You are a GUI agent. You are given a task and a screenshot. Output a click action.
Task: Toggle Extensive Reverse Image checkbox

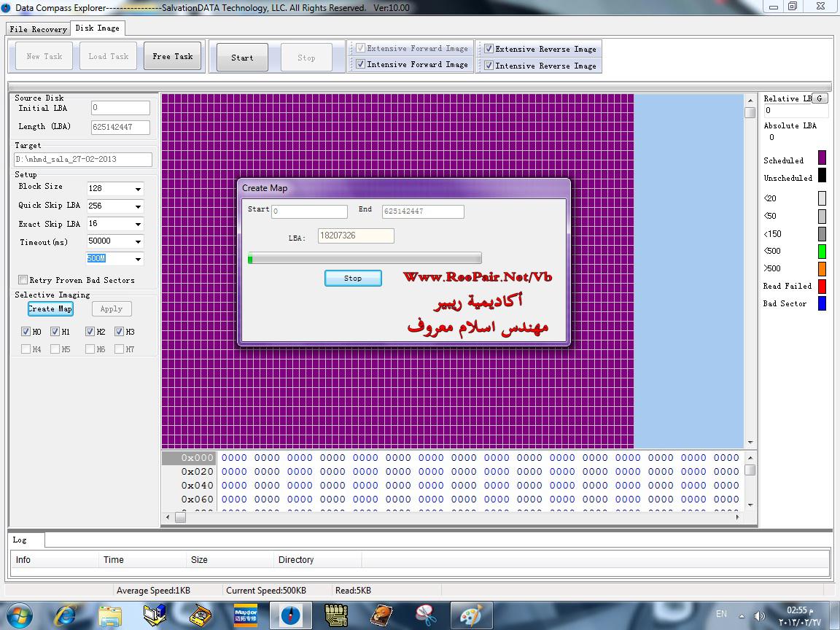click(x=489, y=49)
